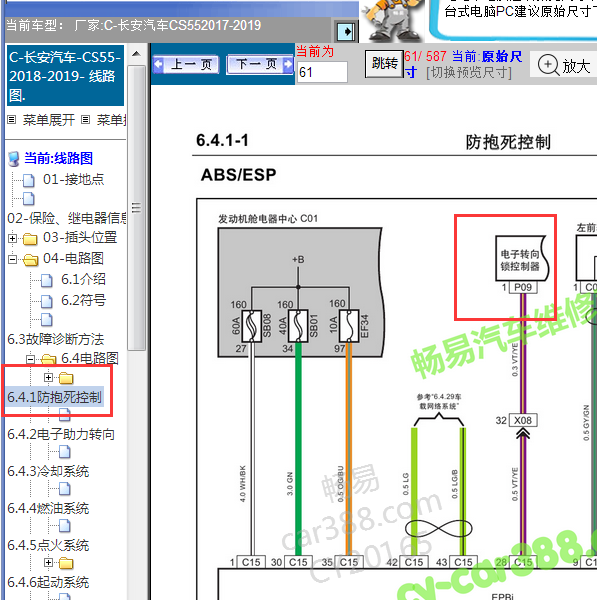Click the page icon above 6.4.4燃油系统
The height and width of the screenshot is (600, 597).
pyautogui.click(x=65, y=489)
